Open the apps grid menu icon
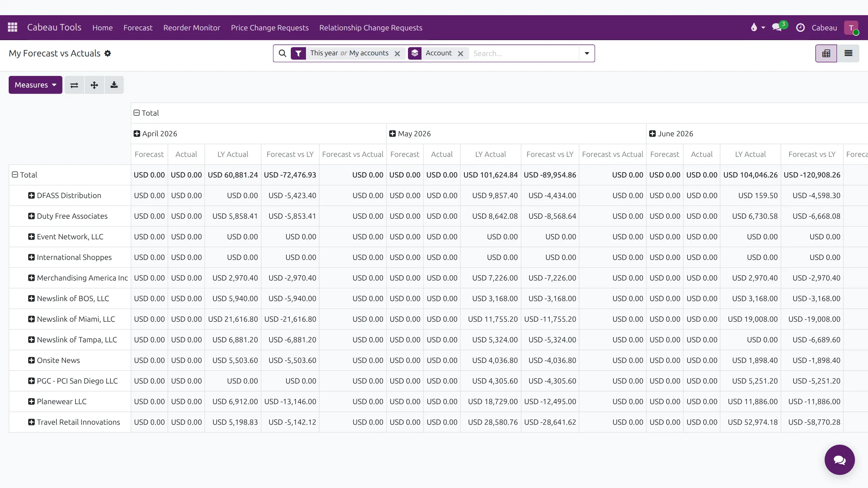 point(13,27)
